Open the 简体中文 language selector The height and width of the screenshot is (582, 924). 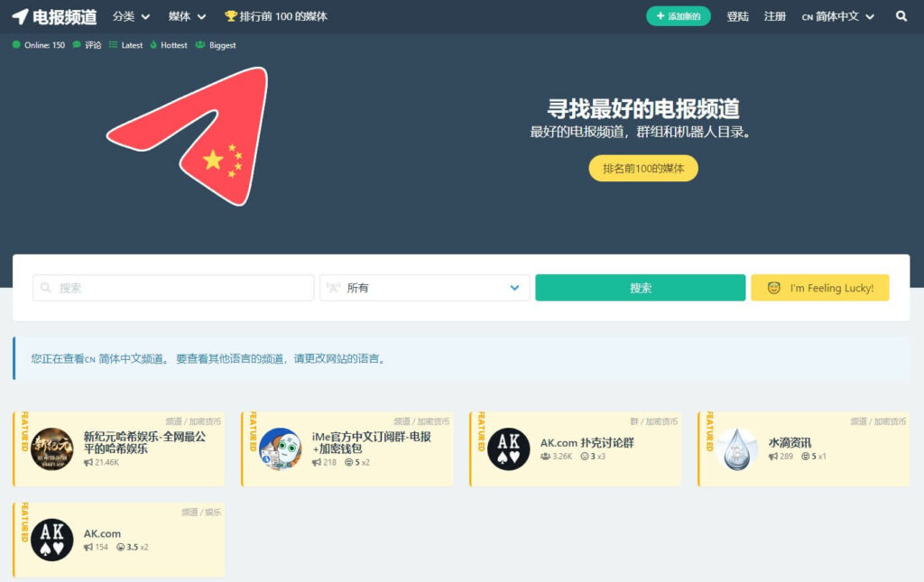pyautogui.click(x=837, y=16)
